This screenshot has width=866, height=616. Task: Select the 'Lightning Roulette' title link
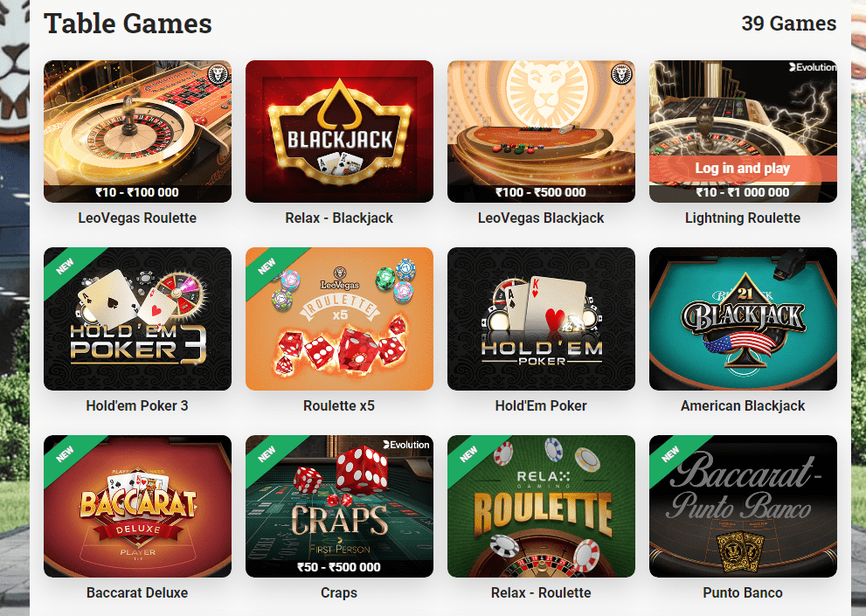coord(743,218)
